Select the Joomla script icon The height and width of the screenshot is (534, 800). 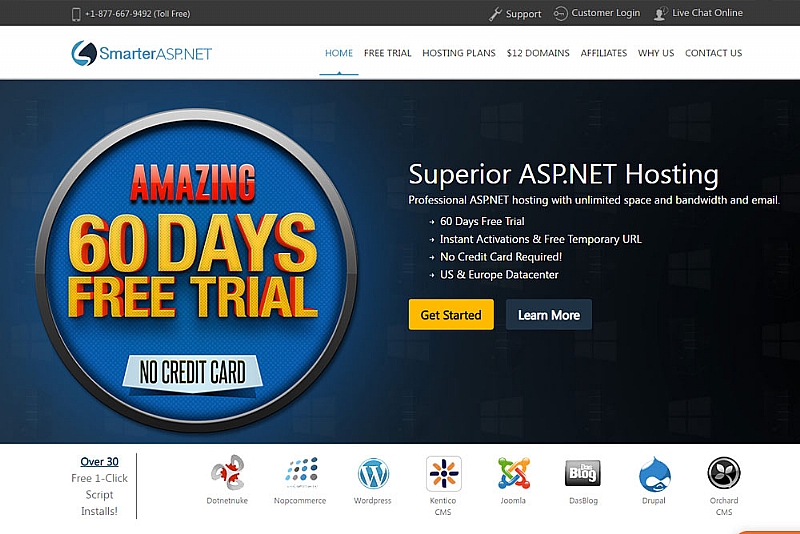click(513, 473)
